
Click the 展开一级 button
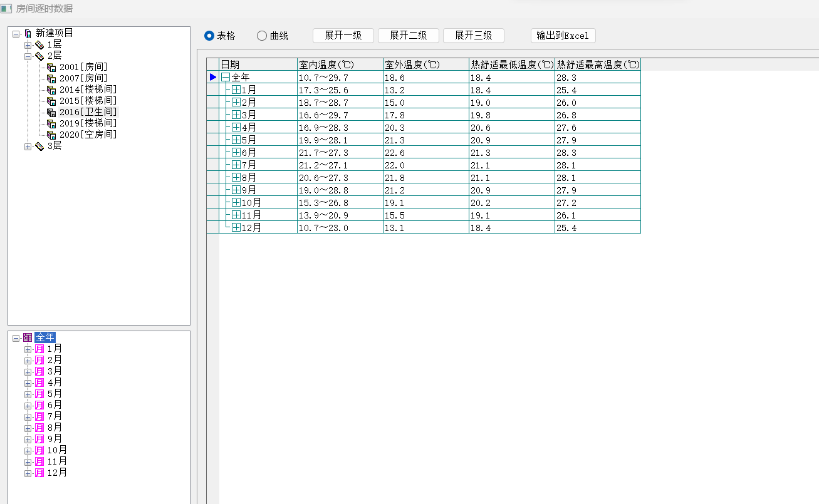pyautogui.click(x=343, y=36)
